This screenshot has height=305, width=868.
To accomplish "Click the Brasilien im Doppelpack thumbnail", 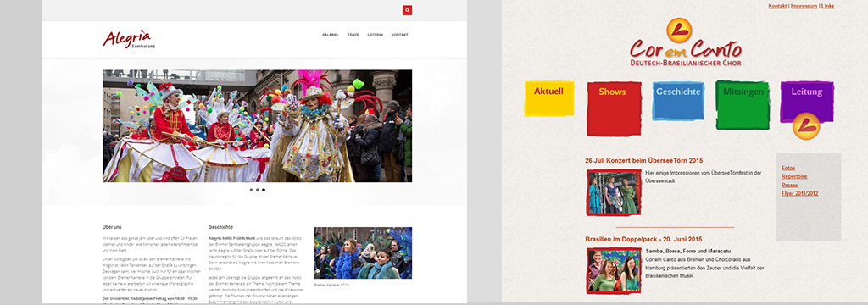I will pos(614,270).
